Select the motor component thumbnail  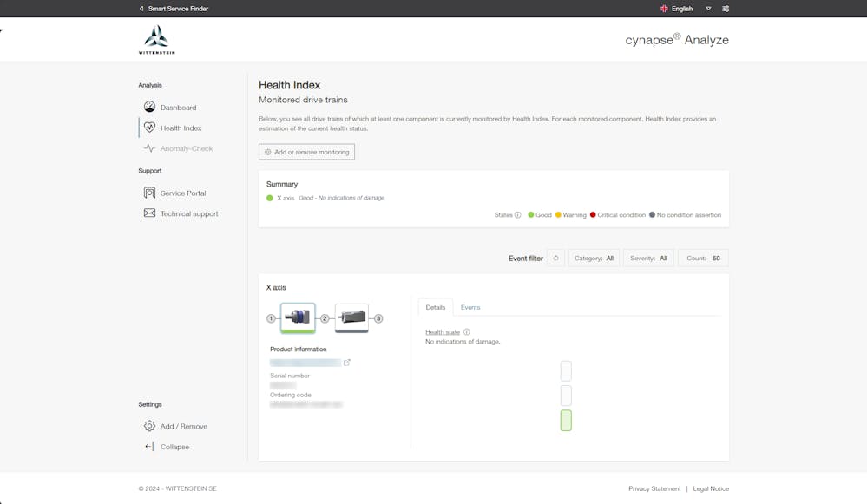click(351, 317)
